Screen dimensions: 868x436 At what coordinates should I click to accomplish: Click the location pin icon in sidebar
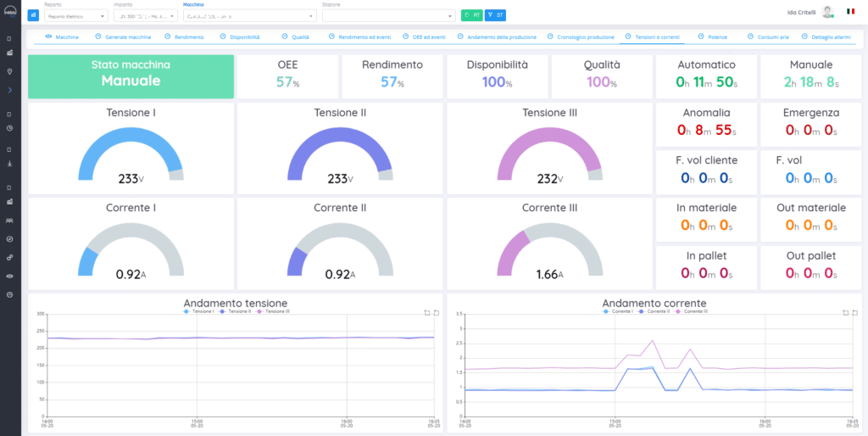(9, 71)
